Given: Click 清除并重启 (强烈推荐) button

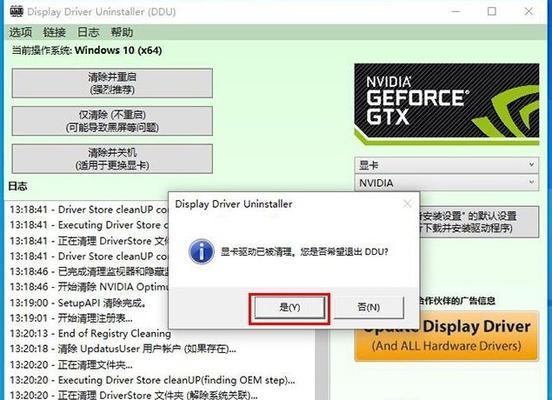Looking at the screenshot, I should point(112,83).
